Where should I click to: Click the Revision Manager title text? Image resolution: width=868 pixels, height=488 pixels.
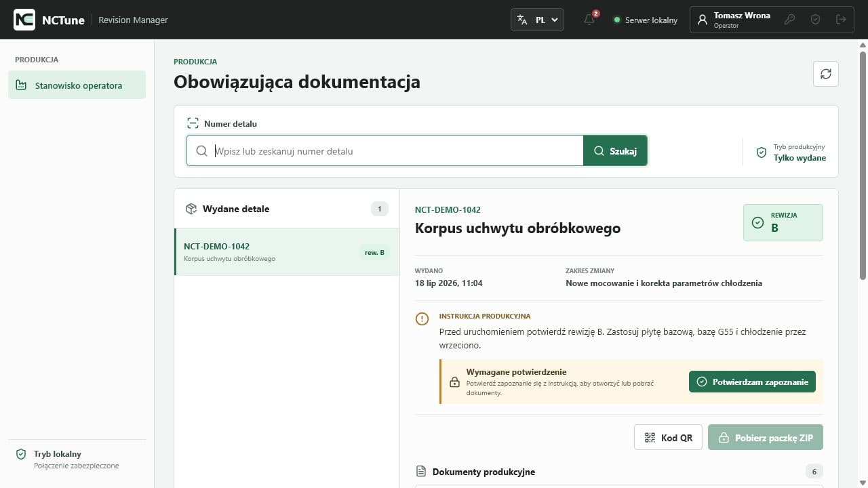pyautogui.click(x=133, y=20)
